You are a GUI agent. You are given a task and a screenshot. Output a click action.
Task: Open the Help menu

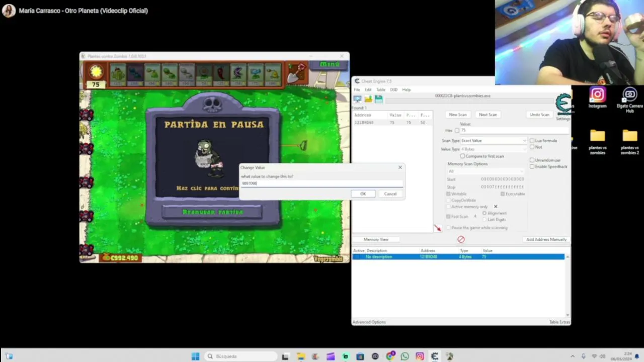406,90
